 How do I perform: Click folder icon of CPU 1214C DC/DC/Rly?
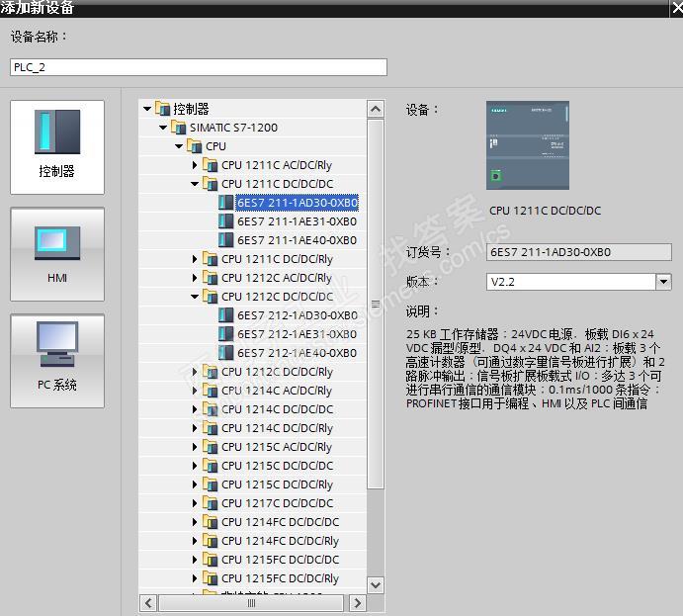click(x=210, y=428)
